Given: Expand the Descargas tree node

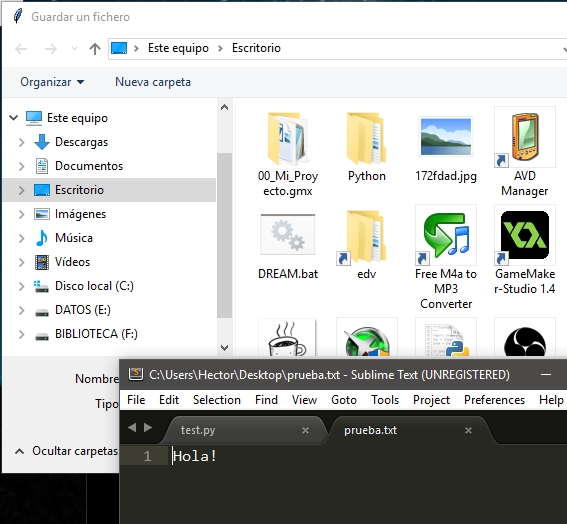Looking at the screenshot, I should tap(22, 142).
